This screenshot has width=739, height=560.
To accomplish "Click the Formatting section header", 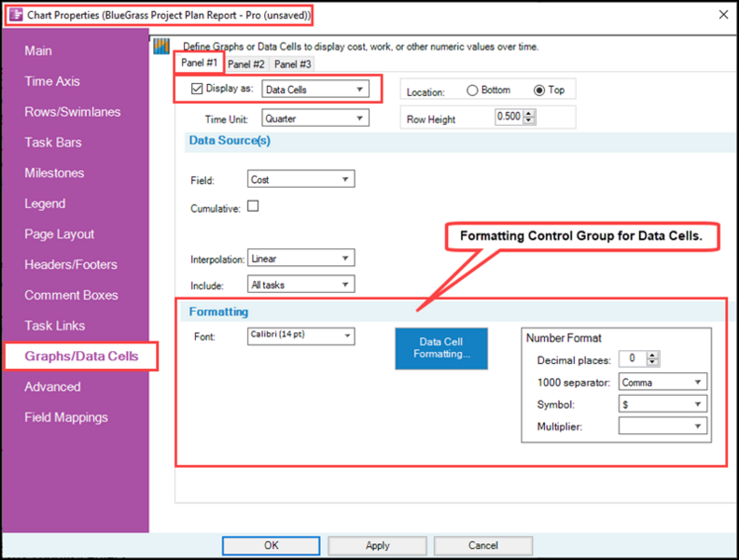I will click(x=218, y=312).
